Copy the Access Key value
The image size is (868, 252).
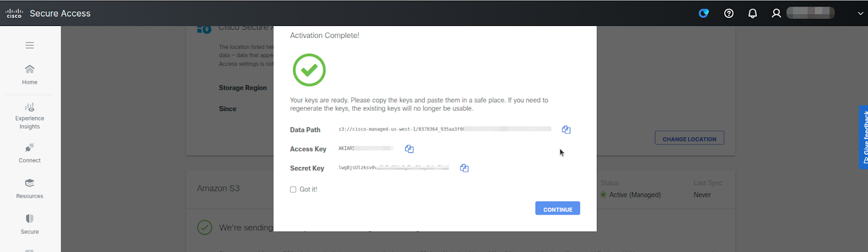[x=409, y=148]
